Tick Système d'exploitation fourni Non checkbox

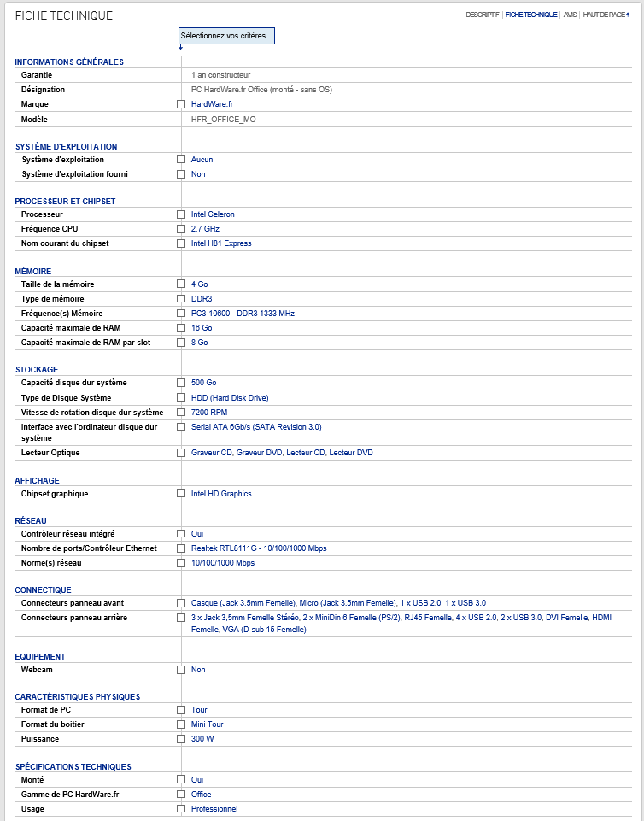181,173
